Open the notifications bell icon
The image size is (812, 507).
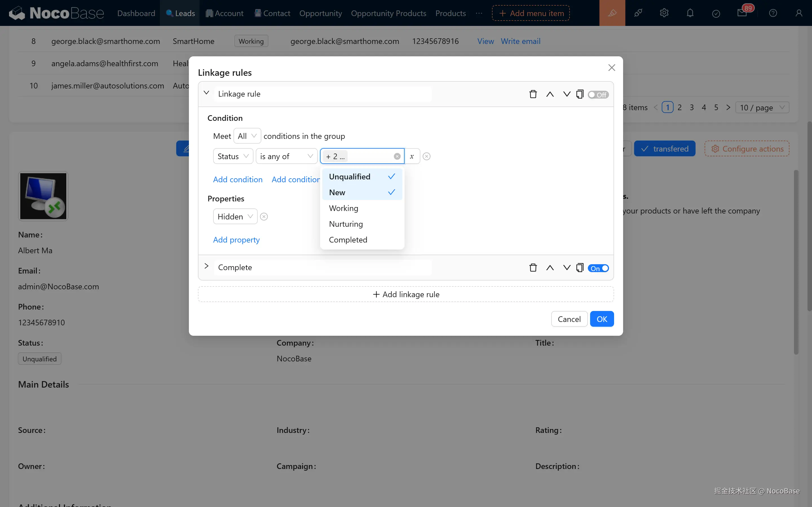point(690,13)
